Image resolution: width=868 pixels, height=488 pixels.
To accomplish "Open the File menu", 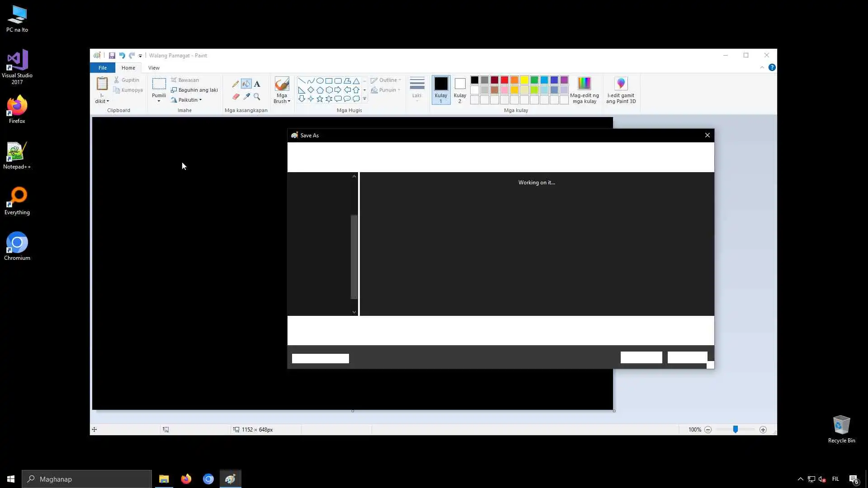I will tap(103, 68).
